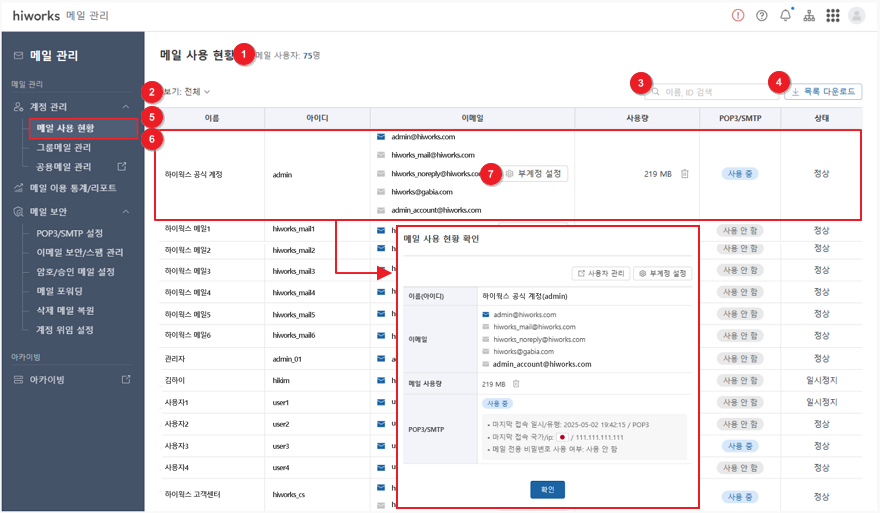This screenshot has width=880, height=513.
Task: Click the red alert exclamation icon
Action: tap(738, 15)
